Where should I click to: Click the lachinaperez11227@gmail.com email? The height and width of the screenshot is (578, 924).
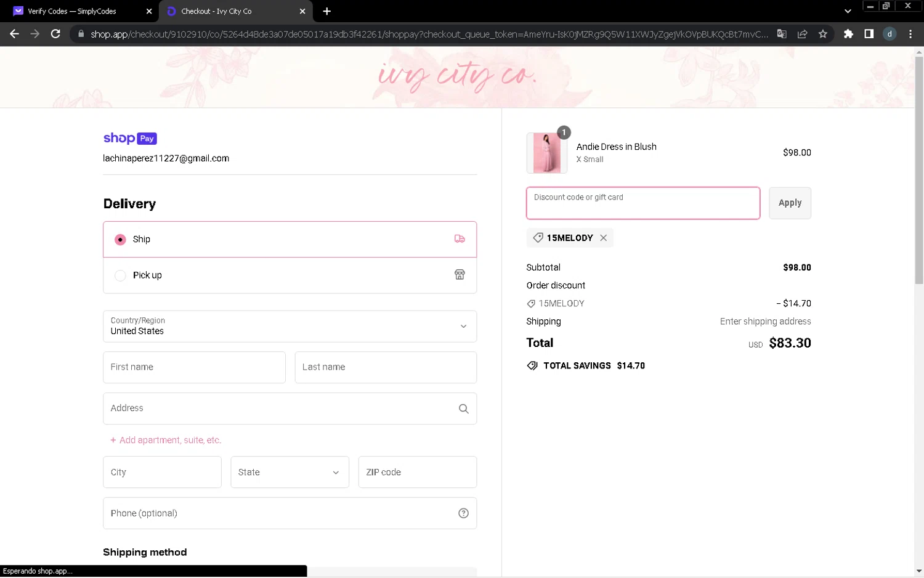(166, 158)
